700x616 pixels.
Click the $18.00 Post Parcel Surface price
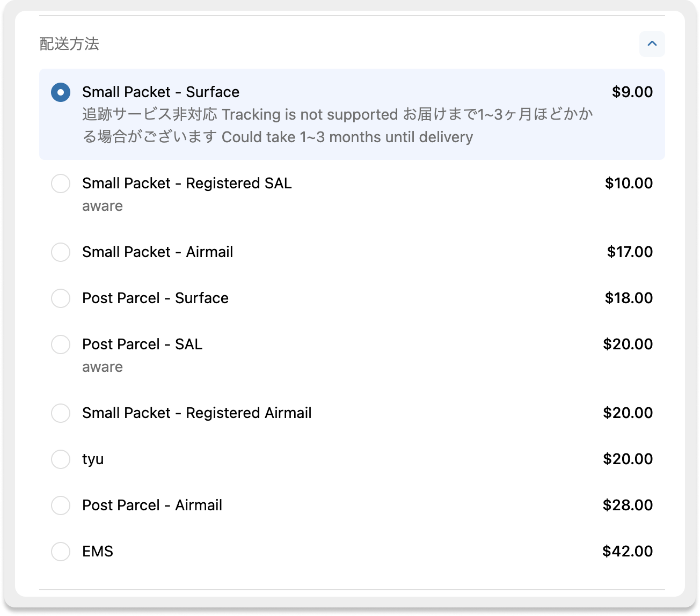pos(629,298)
